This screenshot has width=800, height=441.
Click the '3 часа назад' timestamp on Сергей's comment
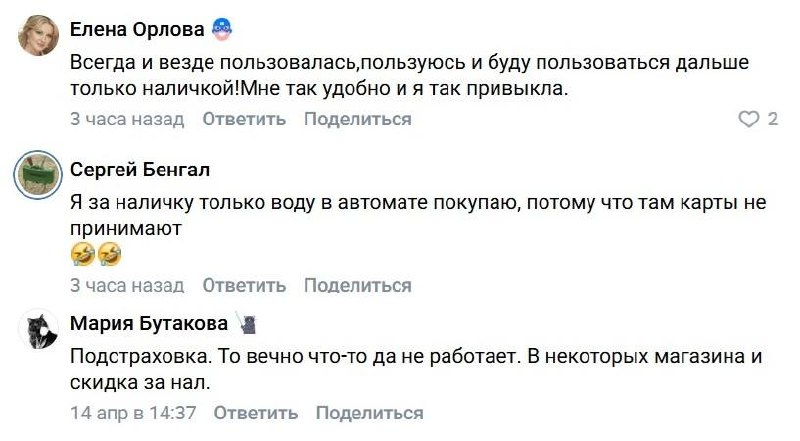coord(127,285)
